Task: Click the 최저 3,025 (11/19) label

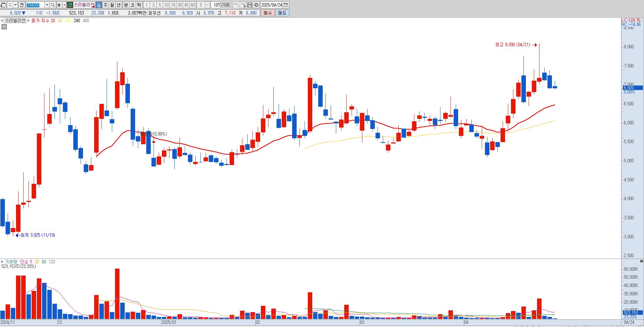Action: click(38, 235)
